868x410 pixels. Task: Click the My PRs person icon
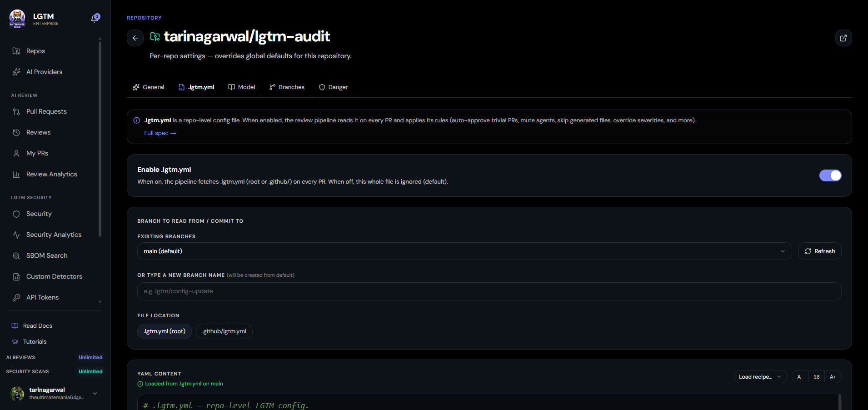(x=16, y=153)
